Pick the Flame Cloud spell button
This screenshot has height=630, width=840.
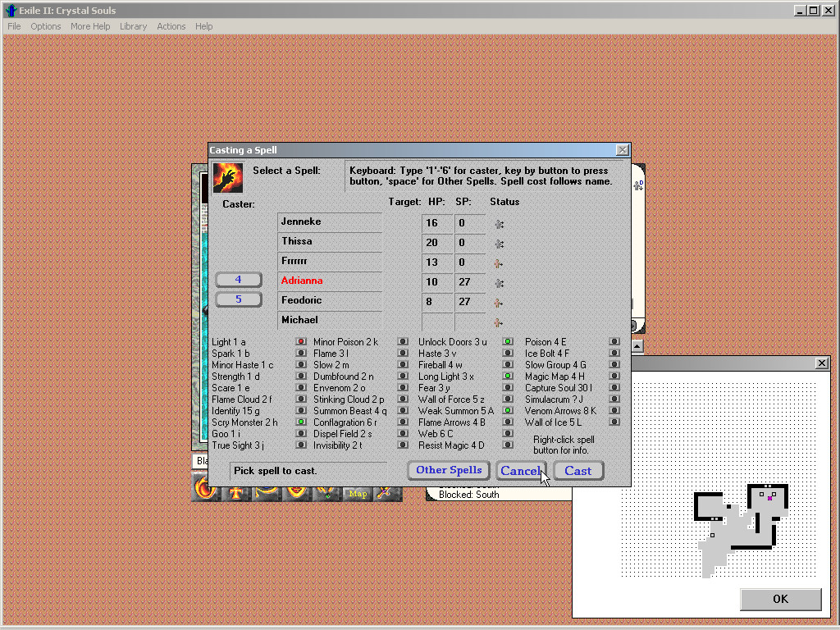pos(301,399)
